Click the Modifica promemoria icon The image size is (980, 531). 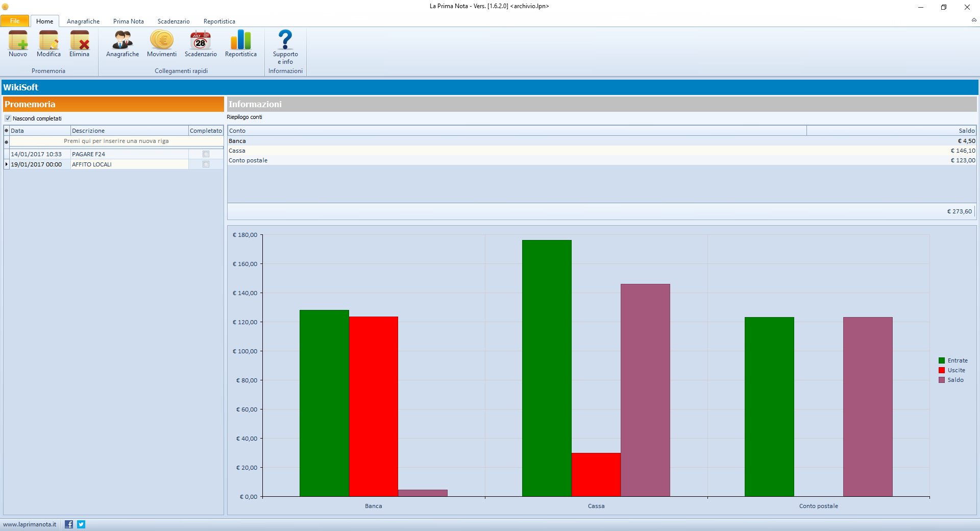(x=48, y=40)
